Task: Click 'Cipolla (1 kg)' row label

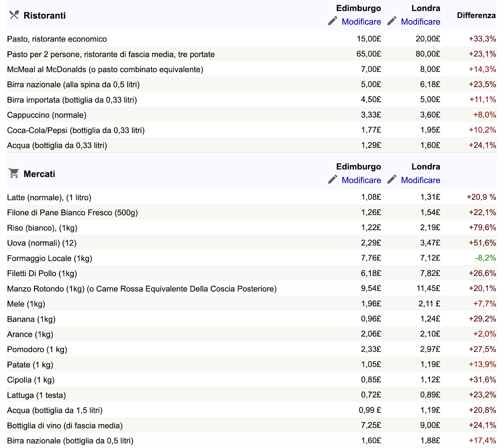Action: tap(31, 380)
